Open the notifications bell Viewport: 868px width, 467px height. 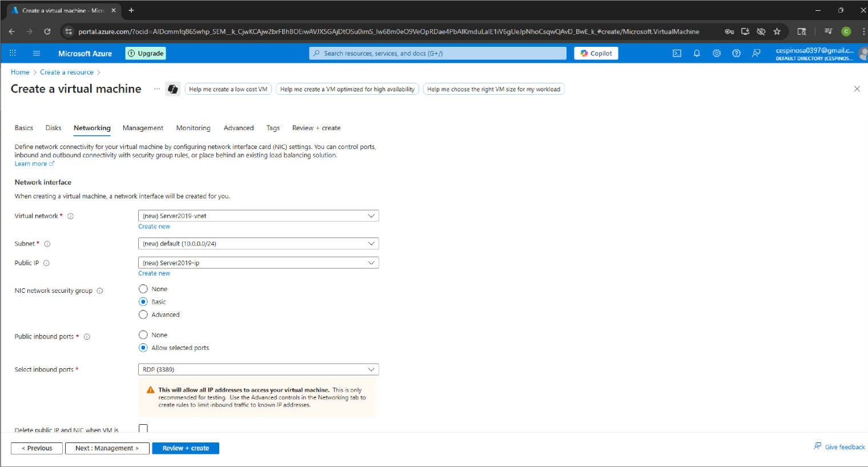click(697, 53)
